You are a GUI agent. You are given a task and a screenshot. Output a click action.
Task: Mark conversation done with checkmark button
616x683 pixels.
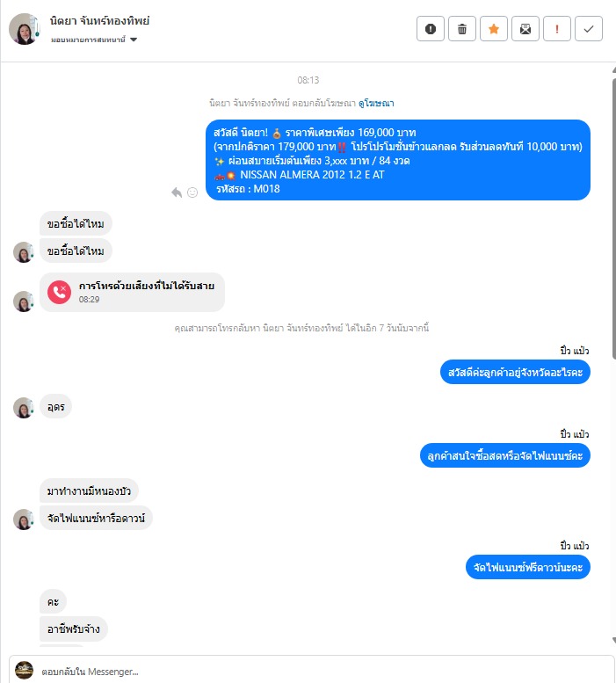pyautogui.click(x=589, y=29)
